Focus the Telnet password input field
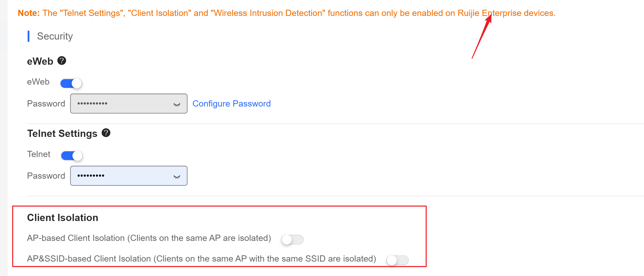Image resolution: width=644 pixels, height=276 pixels. coord(129,176)
